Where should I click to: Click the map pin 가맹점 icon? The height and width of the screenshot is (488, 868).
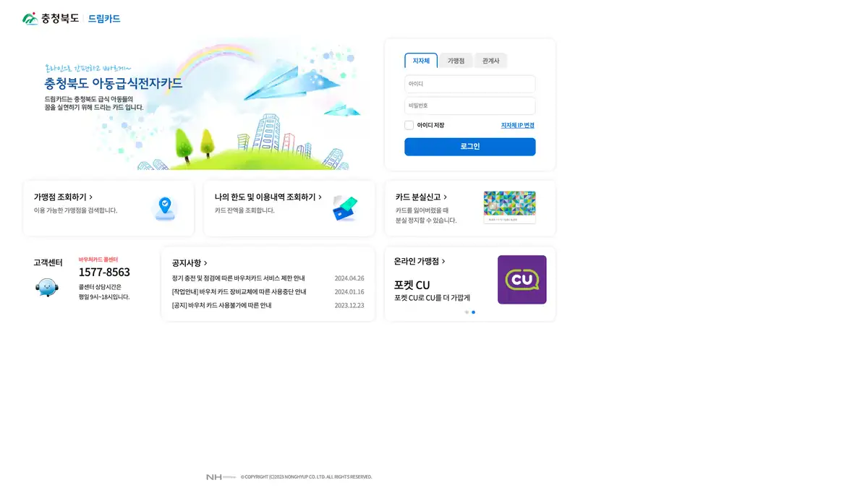(x=165, y=208)
